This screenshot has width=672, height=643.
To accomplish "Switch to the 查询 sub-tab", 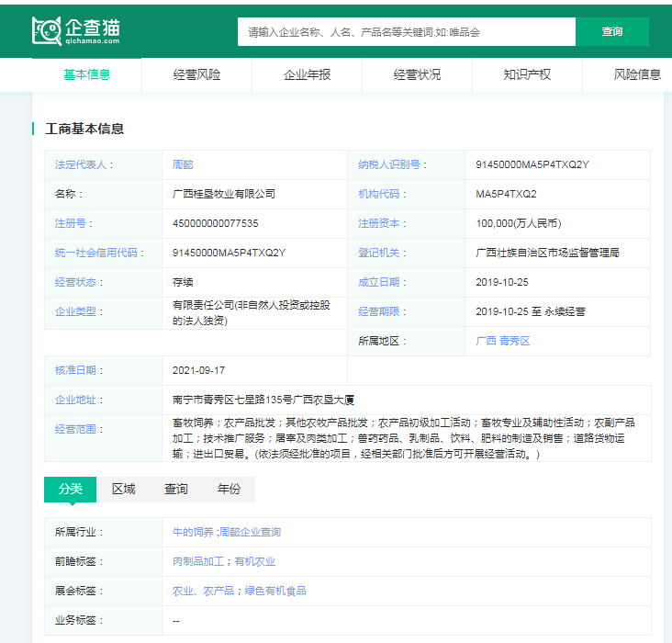I will coord(175,489).
